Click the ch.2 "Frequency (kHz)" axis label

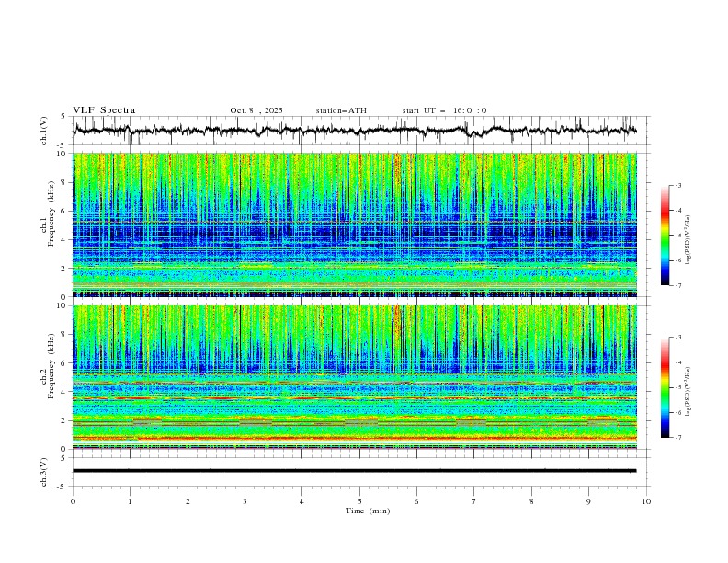[51, 366]
